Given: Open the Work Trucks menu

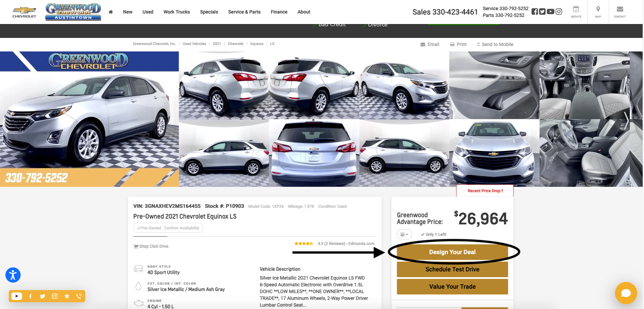Looking at the screenshot, I should point(177,12).
